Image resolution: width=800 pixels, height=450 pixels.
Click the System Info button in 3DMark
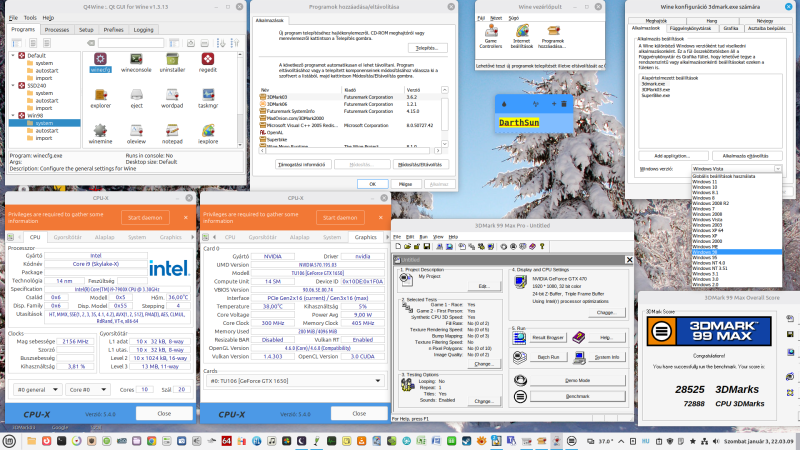tap(607, 357)
